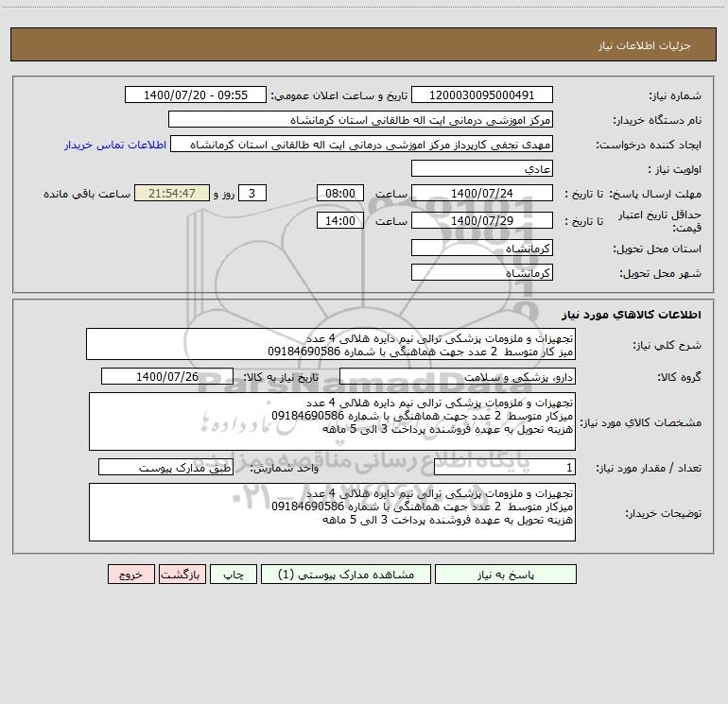Click the بازگشت back button
The width and height of the screenshot is (728, 704).
(x=182, y=575)
